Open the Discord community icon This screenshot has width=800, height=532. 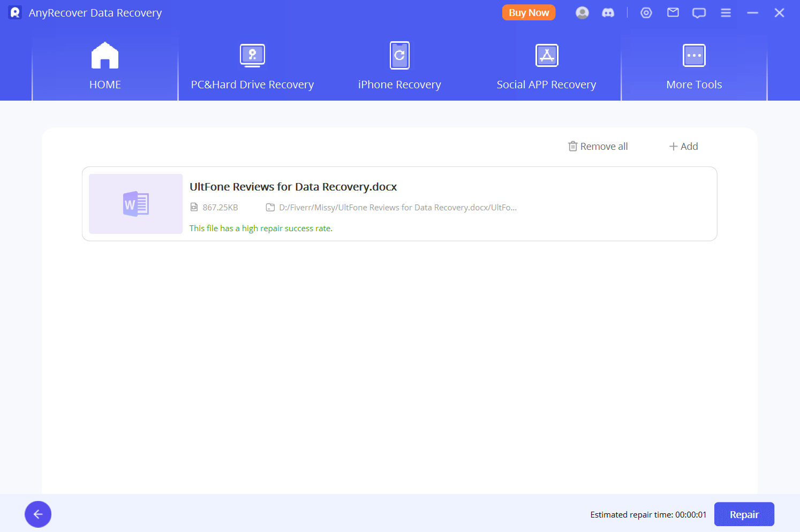point(608,13)
